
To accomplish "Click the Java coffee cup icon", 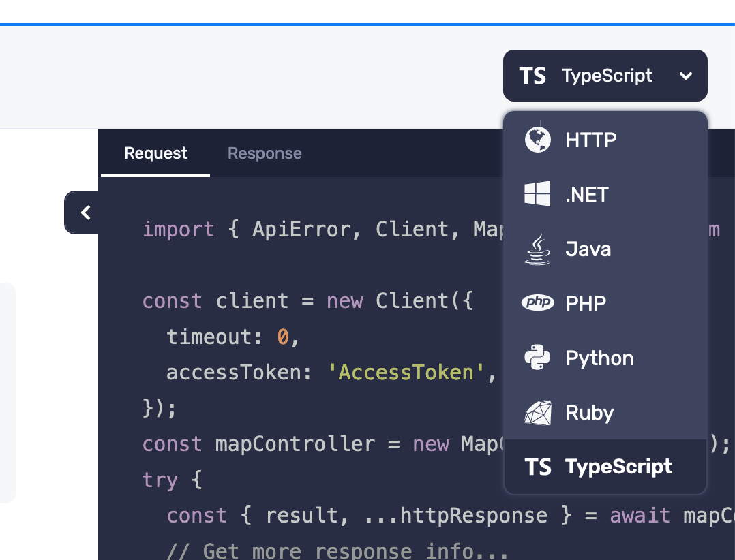I will pos(537,249).
